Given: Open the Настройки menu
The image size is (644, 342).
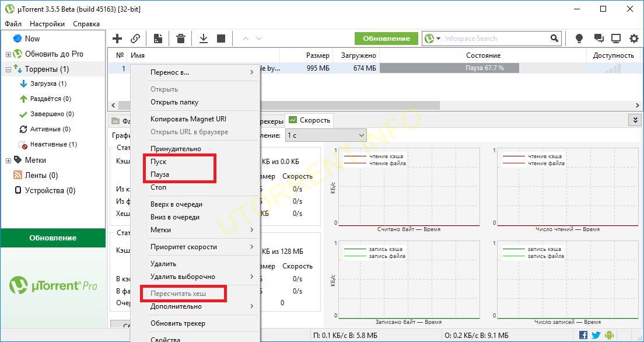Looking at the screenshot, I should click(x=47, y=24).
